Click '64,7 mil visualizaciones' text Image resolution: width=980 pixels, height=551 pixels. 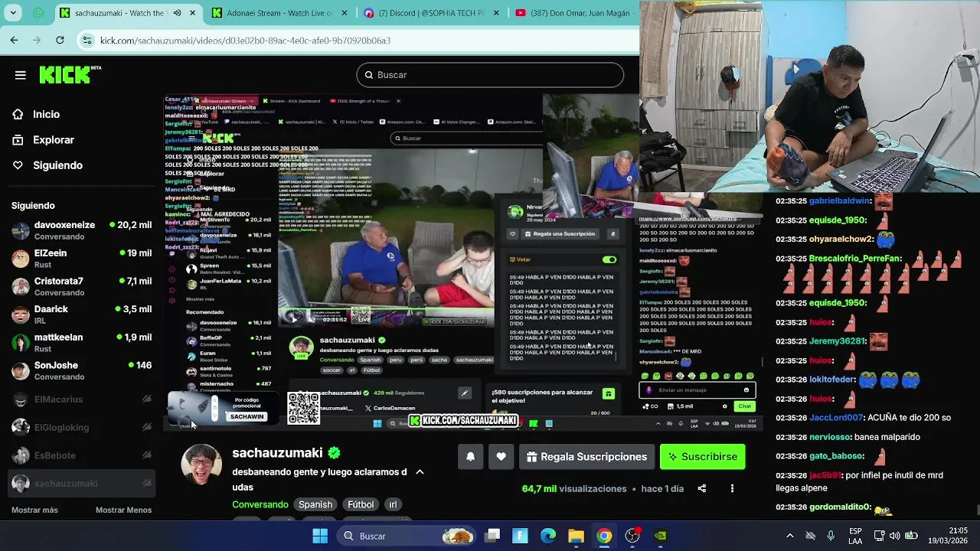[574, 488]
